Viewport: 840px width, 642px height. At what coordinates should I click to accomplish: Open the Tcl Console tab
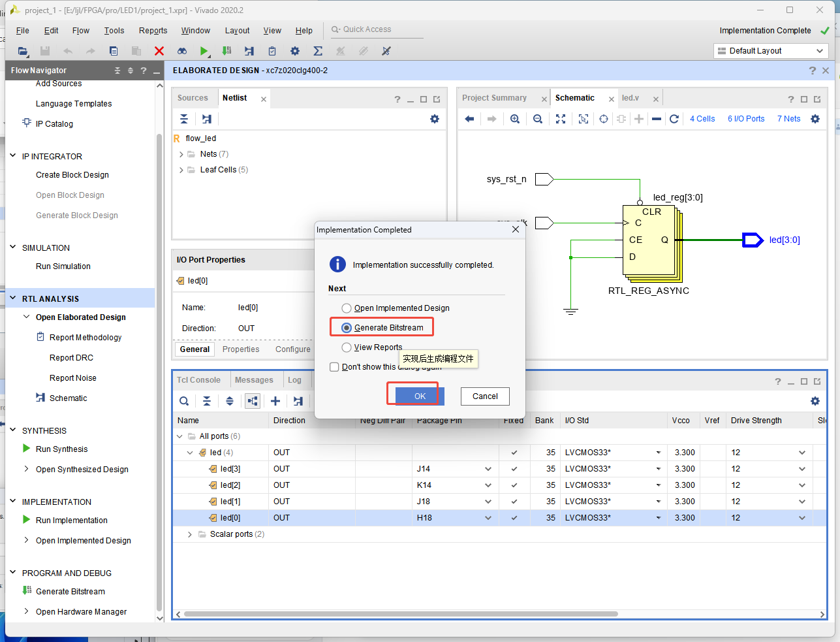point(198,380)
